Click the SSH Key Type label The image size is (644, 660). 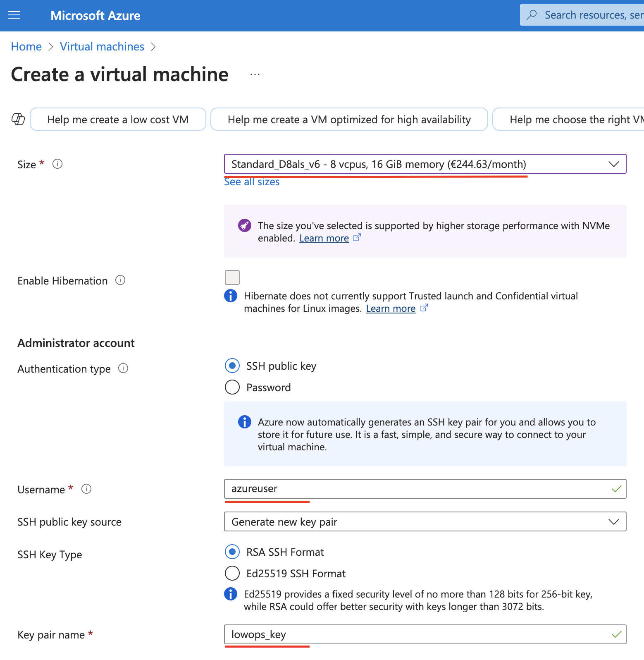50,555
